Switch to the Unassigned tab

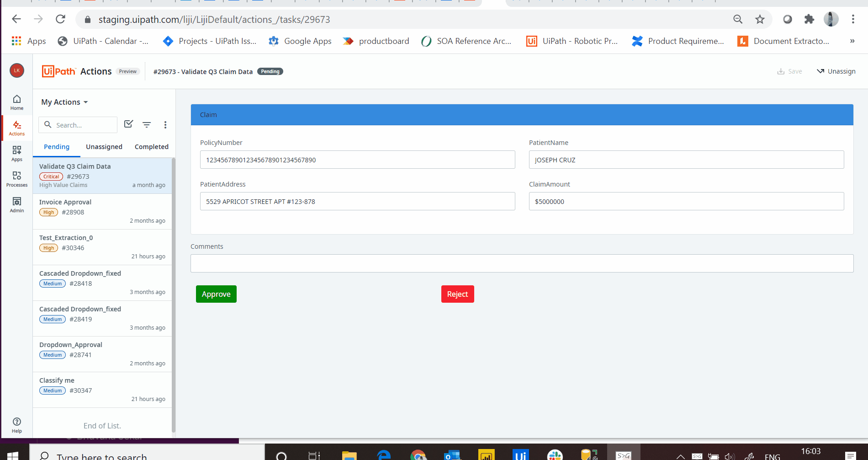click(x=104, y=147)
